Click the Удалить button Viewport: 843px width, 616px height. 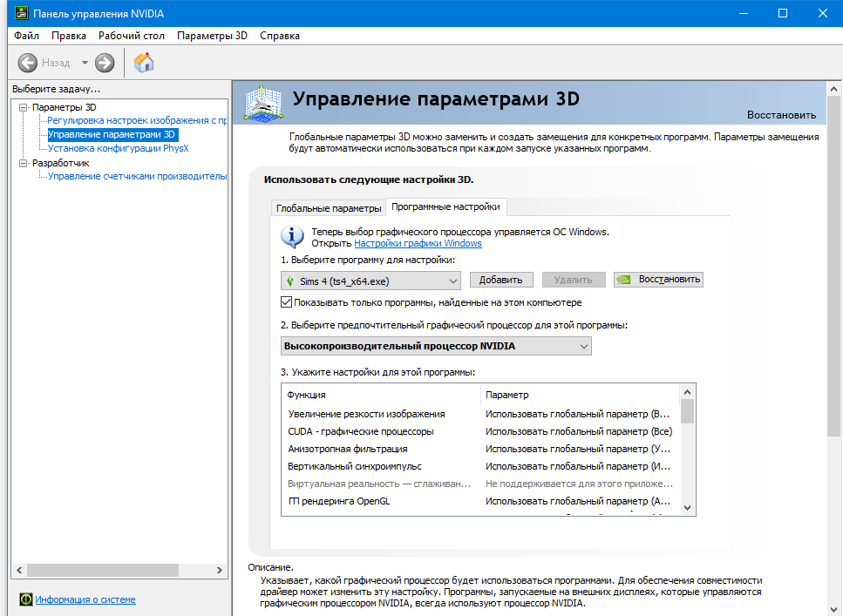coord(574,280)
